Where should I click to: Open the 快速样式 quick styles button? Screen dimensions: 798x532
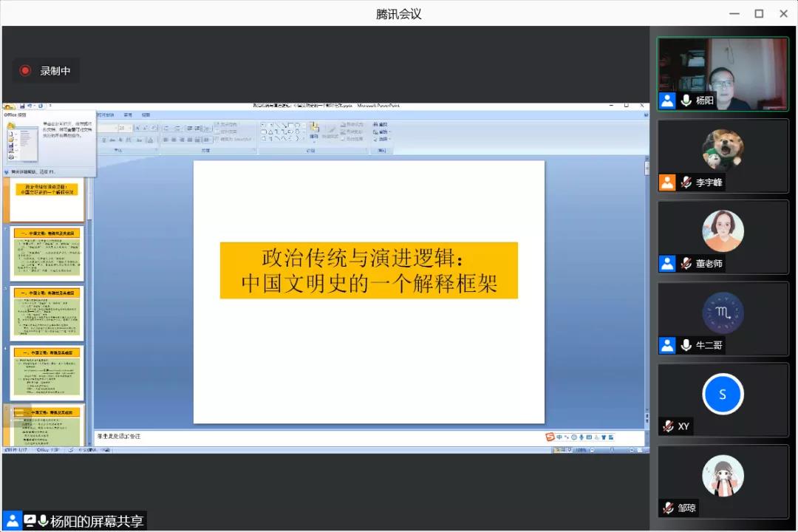[330, 131]
